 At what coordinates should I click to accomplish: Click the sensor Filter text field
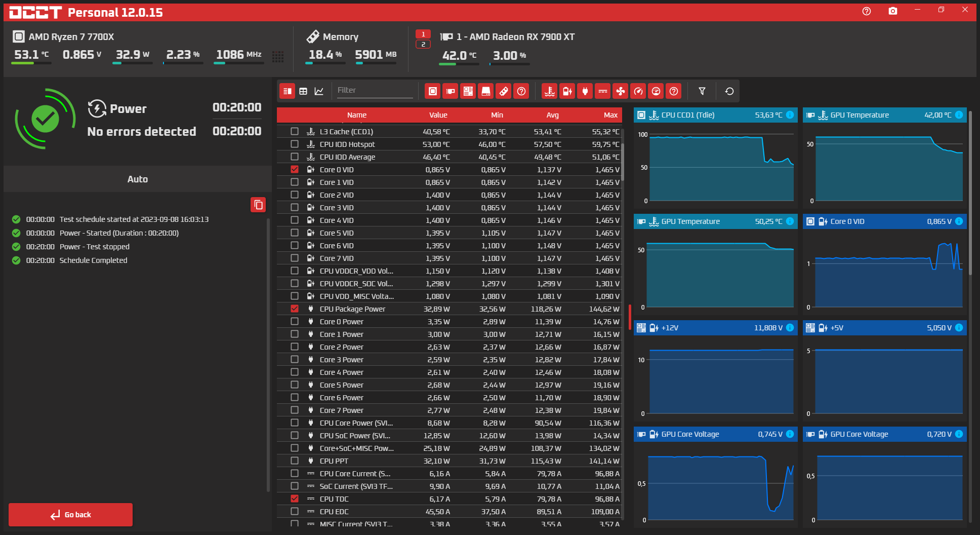(375, 90)
